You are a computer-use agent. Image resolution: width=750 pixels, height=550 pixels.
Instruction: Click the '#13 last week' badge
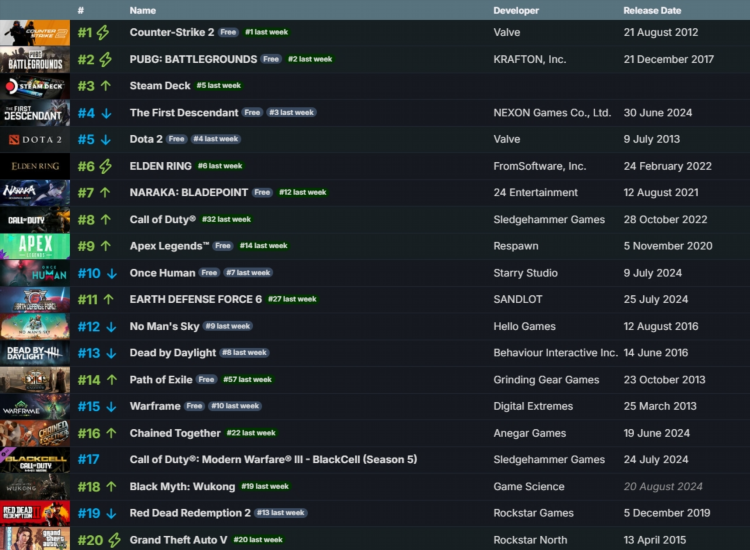(280, 513)
